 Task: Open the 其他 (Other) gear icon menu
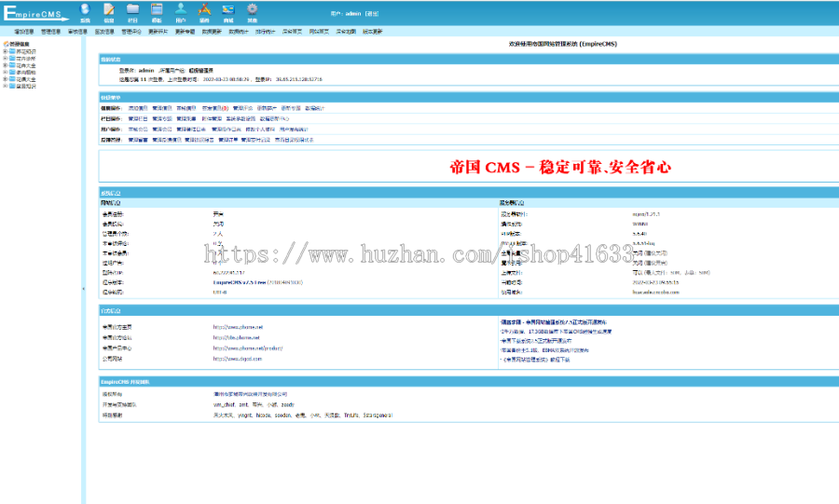coord(252,12)
